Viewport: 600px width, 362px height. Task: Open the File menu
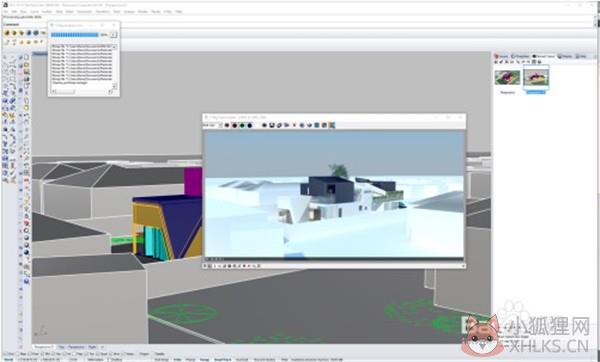pyautogui.click(x=5, y=12)
